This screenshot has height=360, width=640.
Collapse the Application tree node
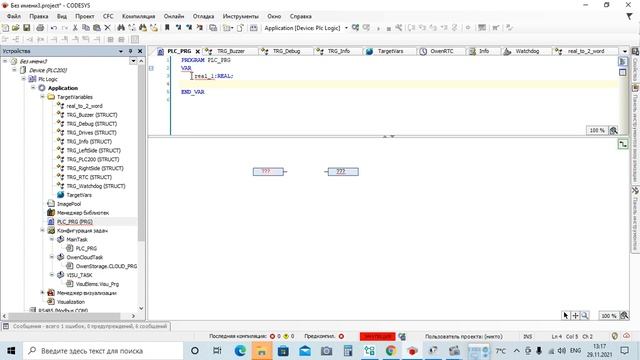click(x=33, y=88)
